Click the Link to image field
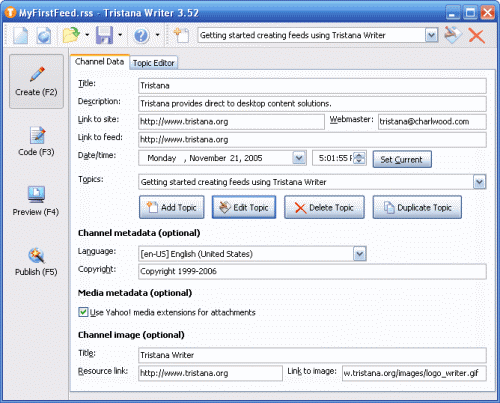500x403 pixels. tap(414, 373)
